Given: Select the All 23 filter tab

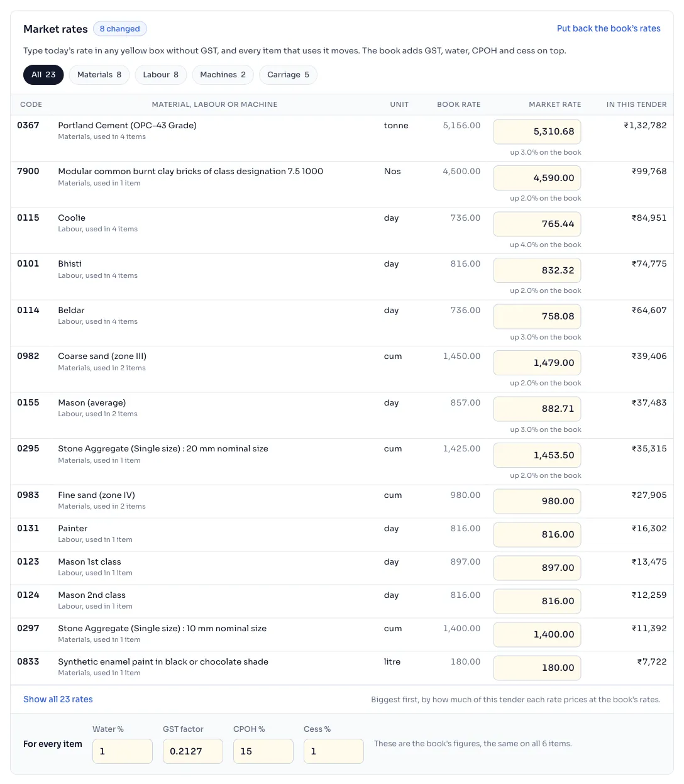Looking at the screenshot, I should click(43, 75).
